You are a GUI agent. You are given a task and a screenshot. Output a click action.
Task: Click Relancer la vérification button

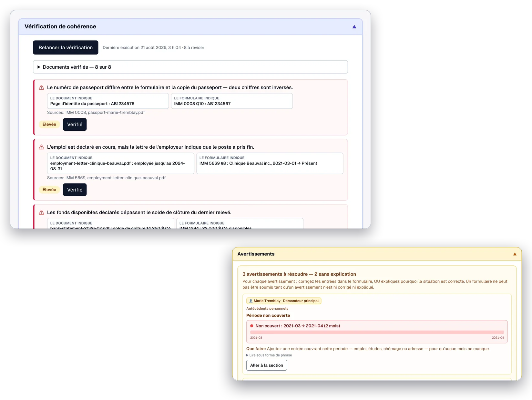[x=66, y=47]
